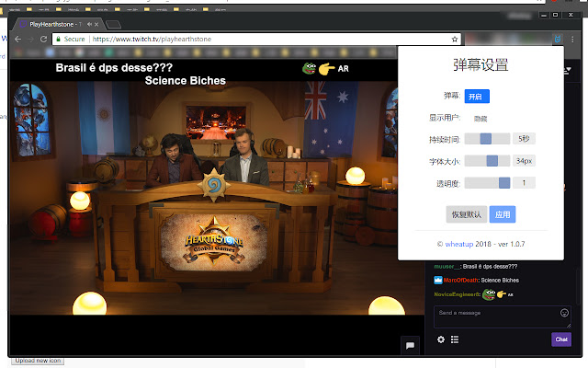Click the blue danmaku extension icon

[x=558, y=39]
